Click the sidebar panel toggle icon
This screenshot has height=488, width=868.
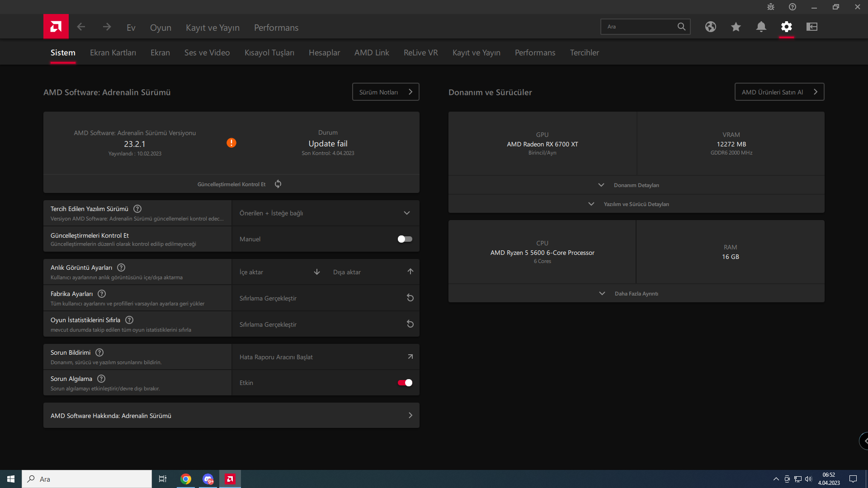click(812, 27)
